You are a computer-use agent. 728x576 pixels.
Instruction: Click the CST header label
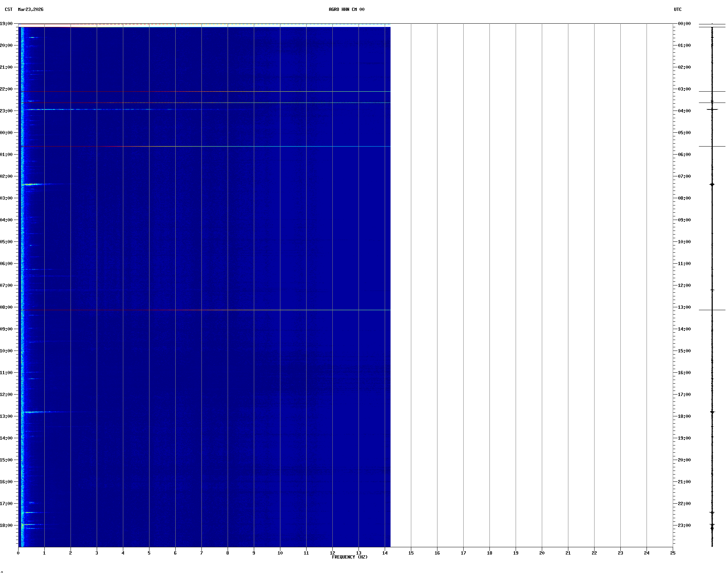click(8, 9)
